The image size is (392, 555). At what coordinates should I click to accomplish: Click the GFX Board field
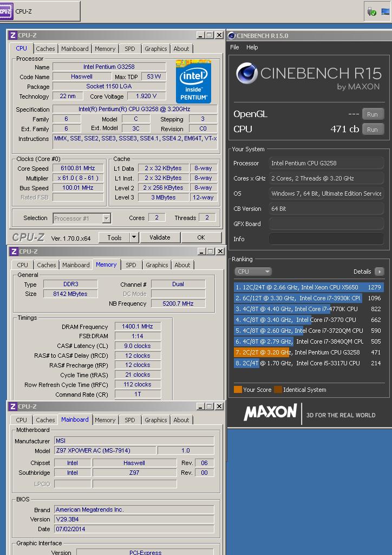coord(326,224)
